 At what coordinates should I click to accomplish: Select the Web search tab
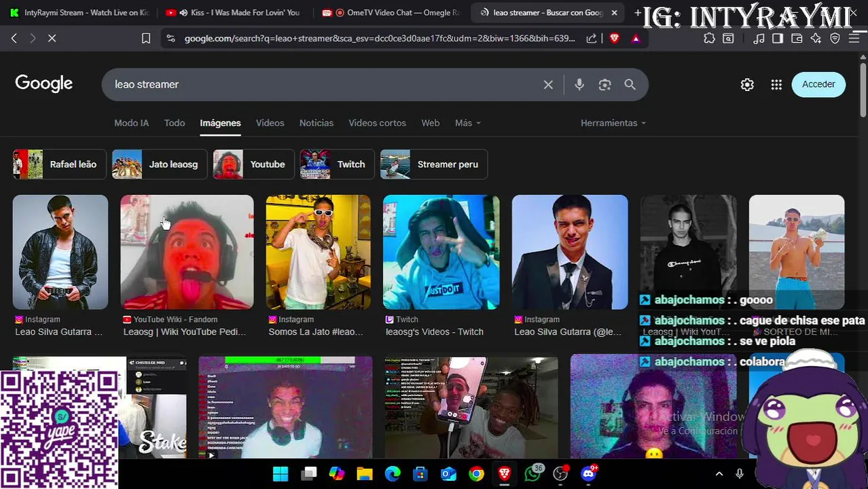tap(430, 123)
